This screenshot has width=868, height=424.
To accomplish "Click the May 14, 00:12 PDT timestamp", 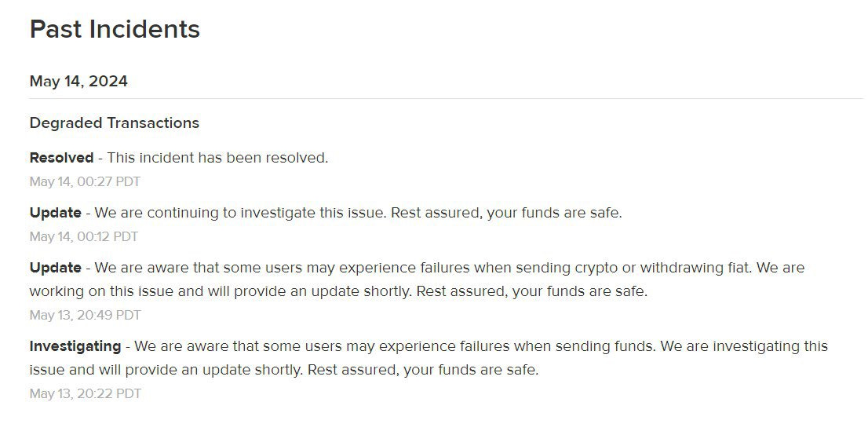I will pyautogui.click(x=84, y=237).
